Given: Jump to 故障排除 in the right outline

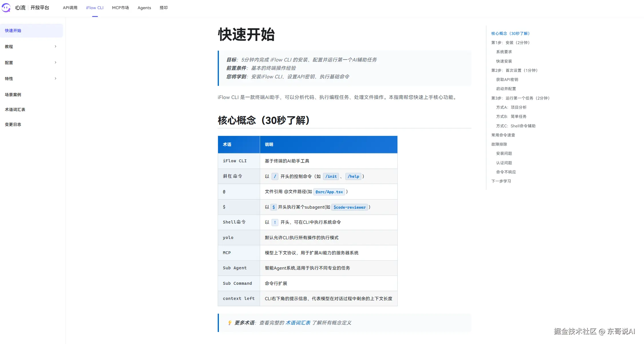Looking at the screenshot, I should (499, 144).
